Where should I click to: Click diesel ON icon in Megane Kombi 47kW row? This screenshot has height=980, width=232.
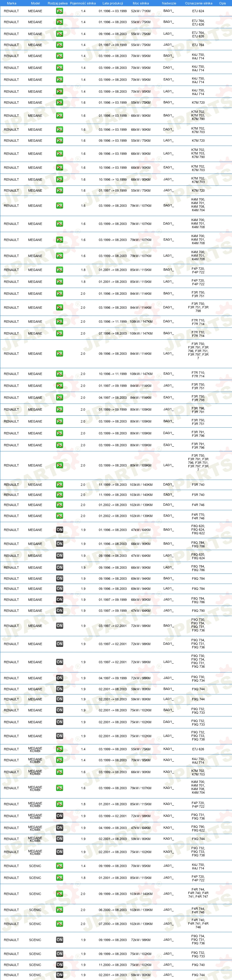coord(60,828)
